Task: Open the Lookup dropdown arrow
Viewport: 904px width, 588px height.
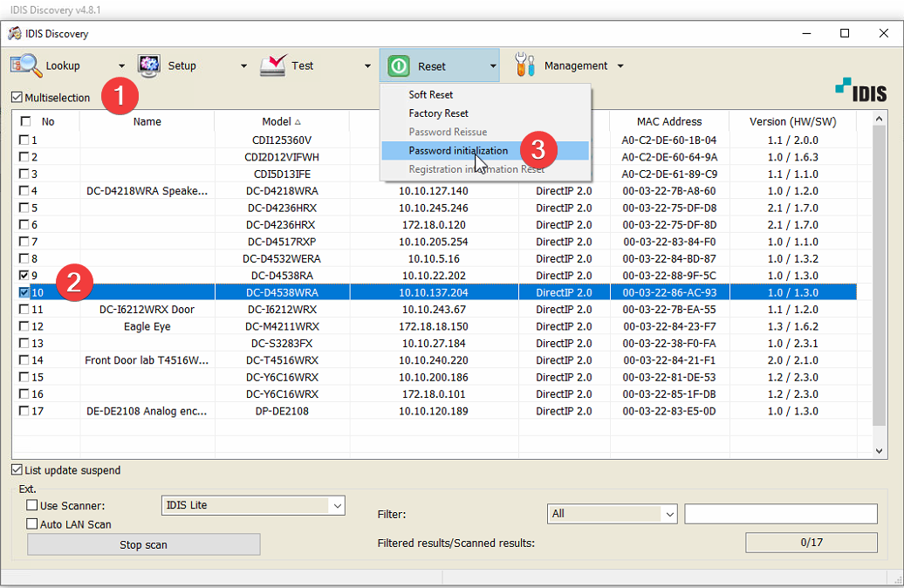Action: click(121, 66)
